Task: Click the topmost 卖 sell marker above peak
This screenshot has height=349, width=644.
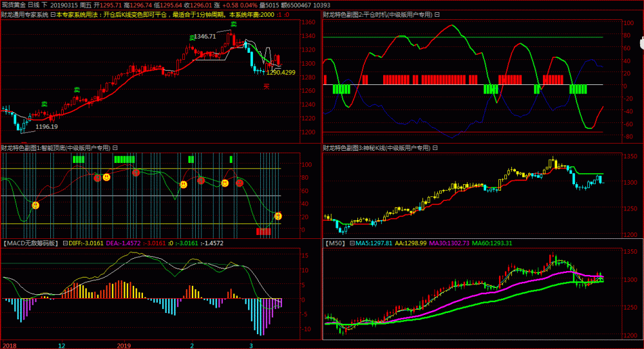Action: coord(233,24)
